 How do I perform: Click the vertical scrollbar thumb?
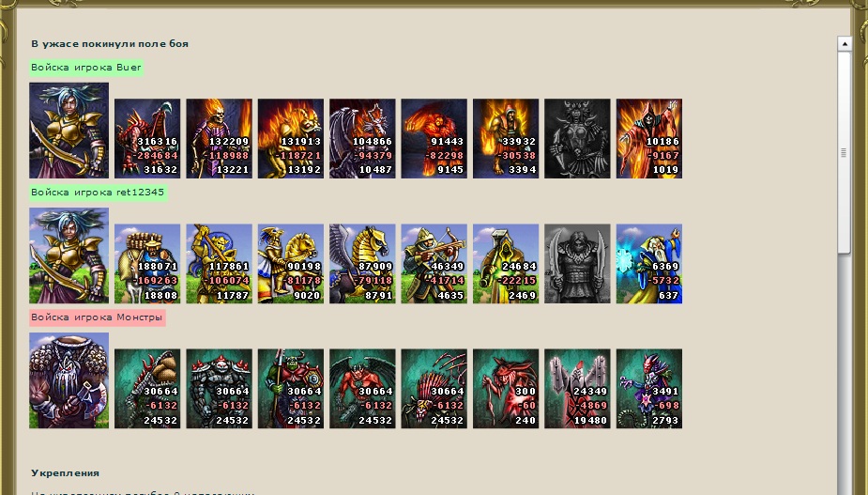coord(845,152)
